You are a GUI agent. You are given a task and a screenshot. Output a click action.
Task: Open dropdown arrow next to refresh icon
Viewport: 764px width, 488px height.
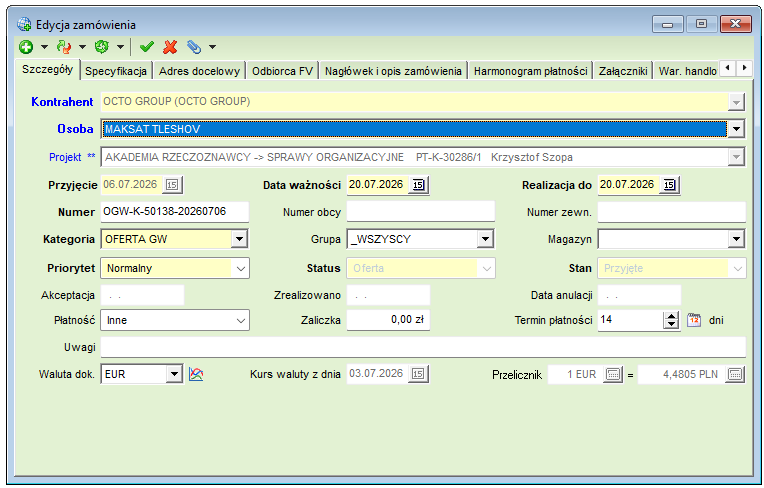(x=120, y=47)
